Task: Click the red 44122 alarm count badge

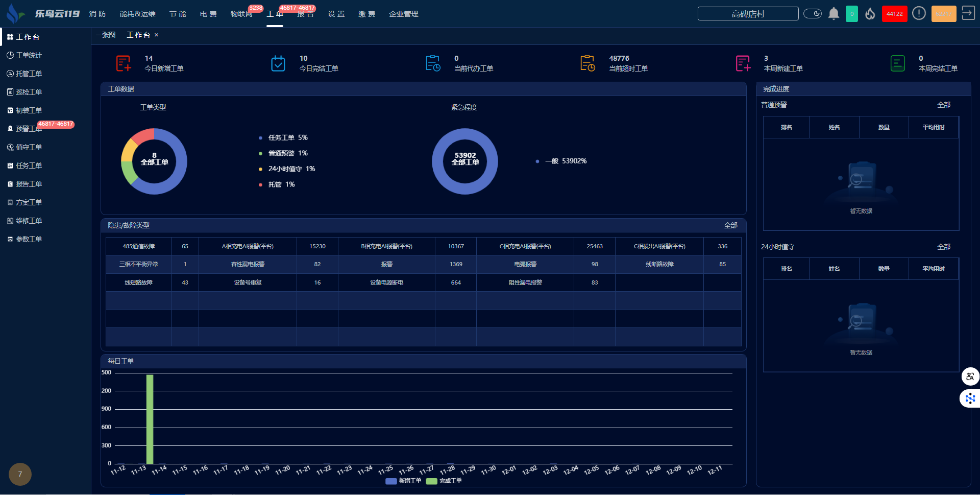Action: tap(894, 14)
